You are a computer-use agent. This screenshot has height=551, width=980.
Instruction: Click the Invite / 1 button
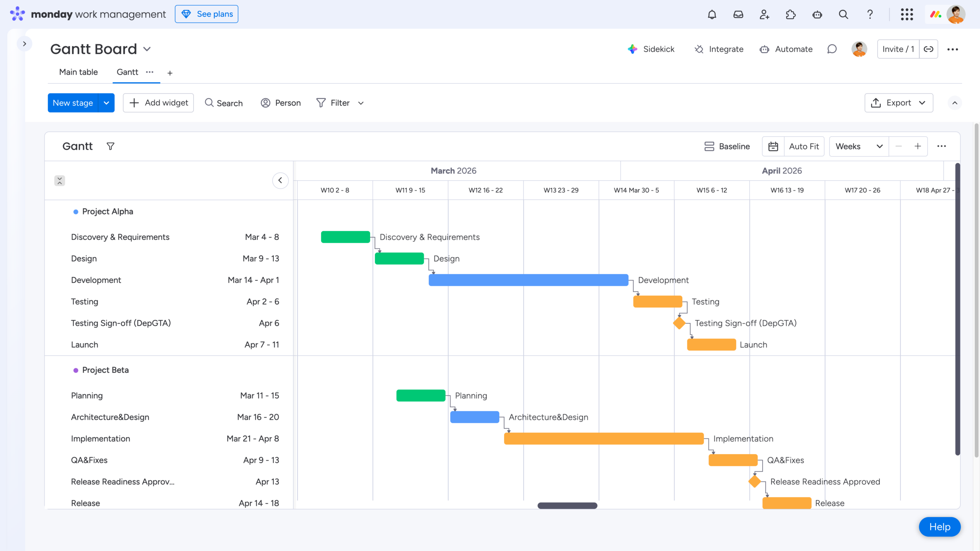pos(898,49)
